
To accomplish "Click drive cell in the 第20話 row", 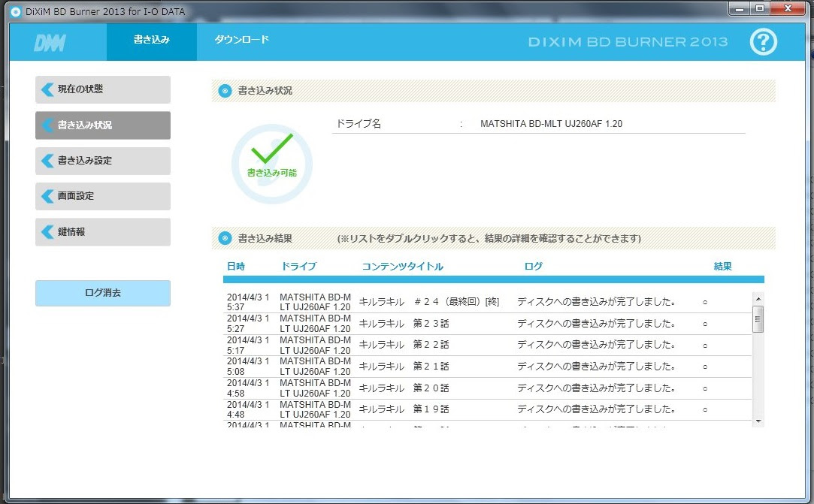I will coord(315,388).
